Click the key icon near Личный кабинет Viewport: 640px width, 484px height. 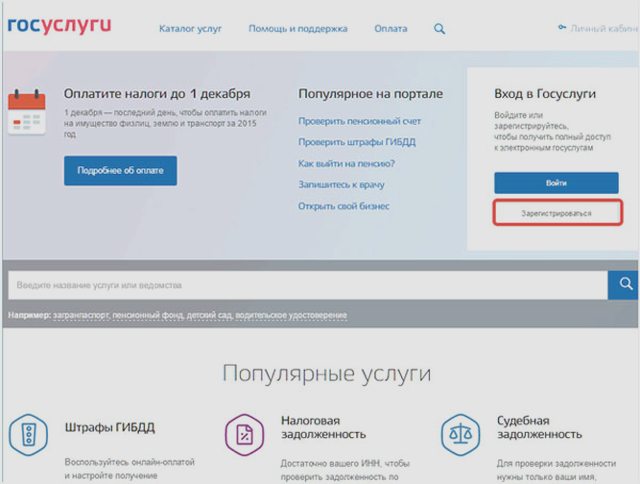pos(562,27)
